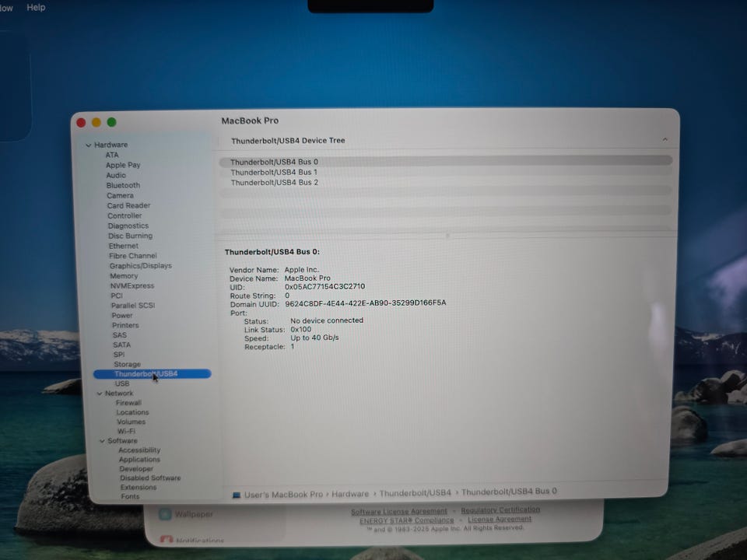Click the Link Status value 0x100
Screen dimensions: 747x560
point(300,329)
